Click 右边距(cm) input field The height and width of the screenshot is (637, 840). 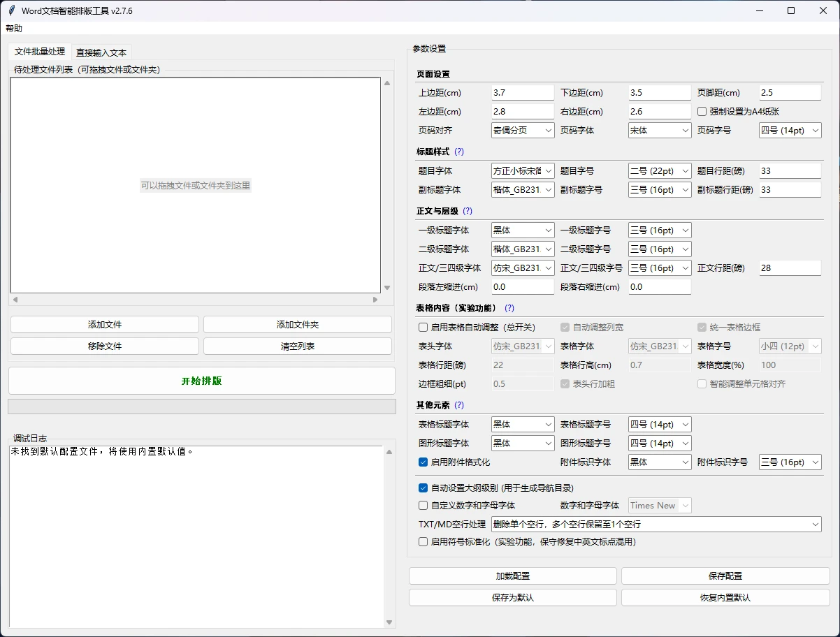pos(660,111)
